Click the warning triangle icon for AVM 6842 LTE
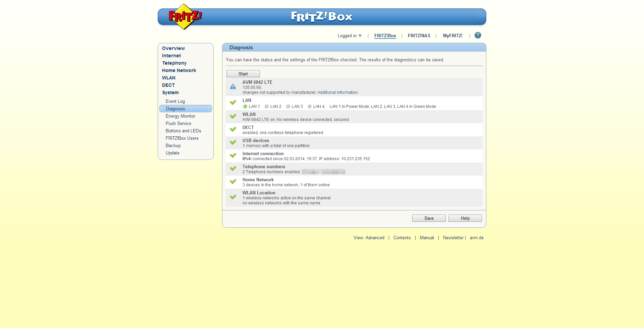 tap(233, 87)
